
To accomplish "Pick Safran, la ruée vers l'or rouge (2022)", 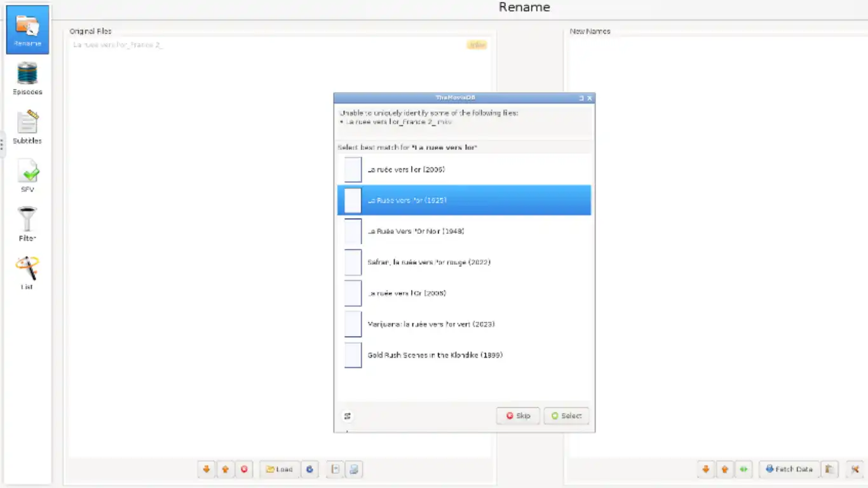I will (429, 262).
